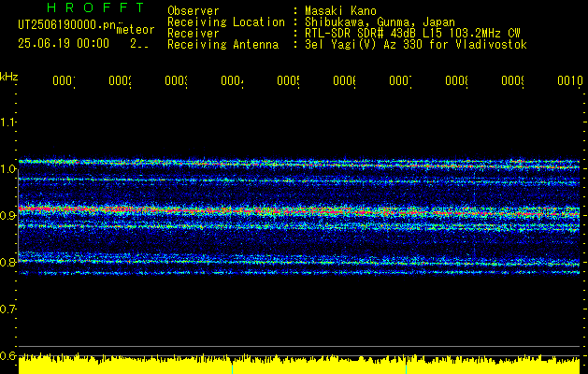
Task: Click the 0001 time marker
Action: point(64,80)
